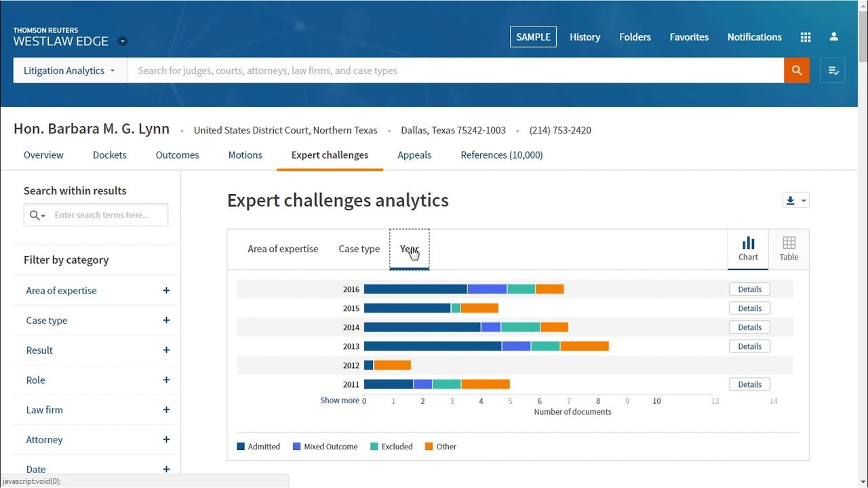Click the Search within results field
Screen dimensions: 868x488
[108, 215]
